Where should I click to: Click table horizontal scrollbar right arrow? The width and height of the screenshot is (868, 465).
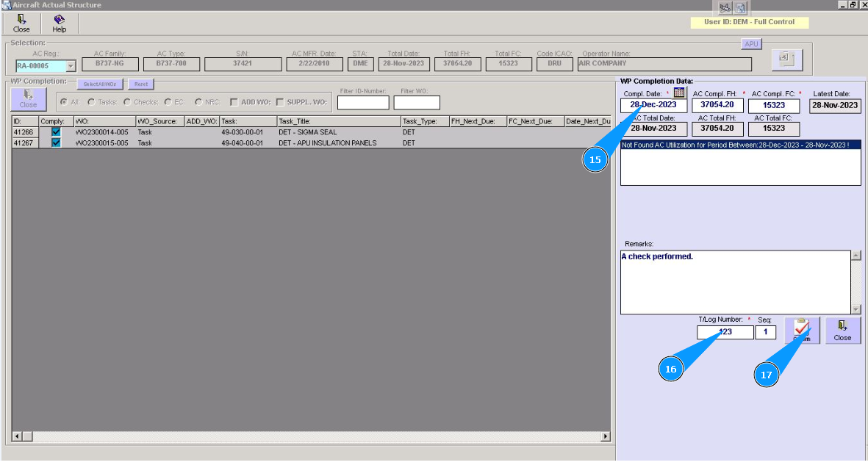coord(606,436)
